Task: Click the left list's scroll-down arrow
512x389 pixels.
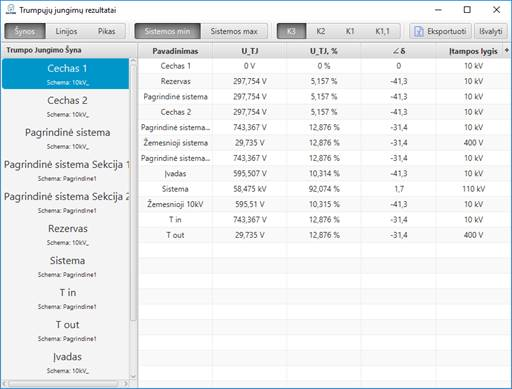Action: pyautogui.click(x=133, y=376)
